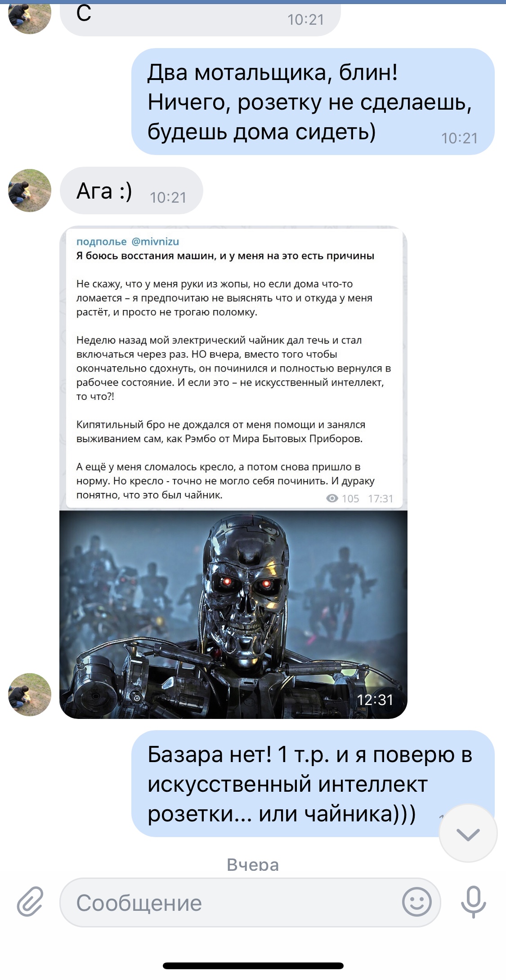506x980 pixels.
Task: Tap the подполье channel name
Action: coord(102,242)
